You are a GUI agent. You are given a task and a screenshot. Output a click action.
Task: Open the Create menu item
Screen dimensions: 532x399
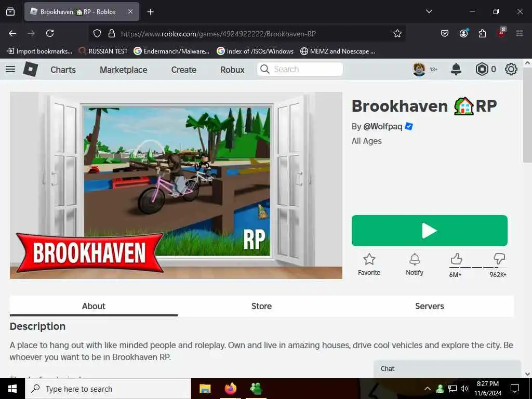point(184,70)
